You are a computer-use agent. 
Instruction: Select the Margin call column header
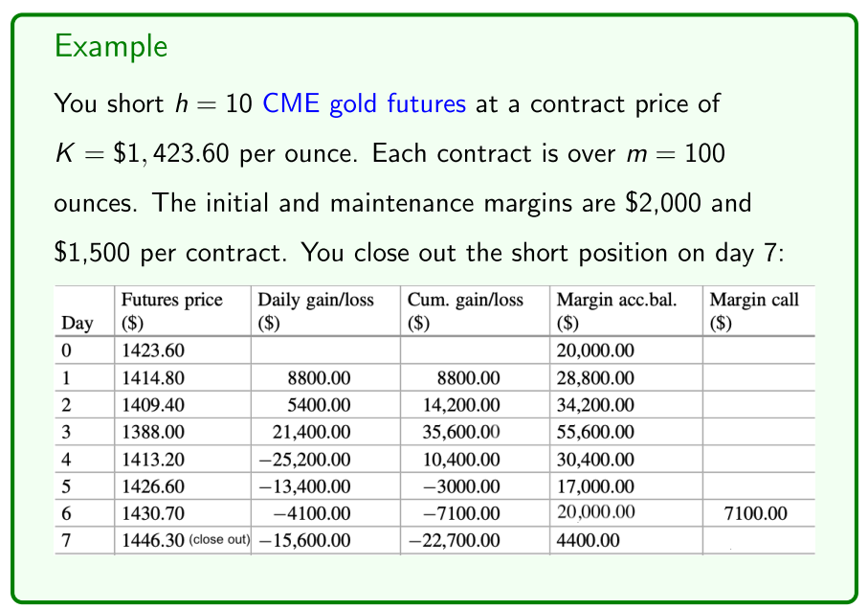coord(753,310)
